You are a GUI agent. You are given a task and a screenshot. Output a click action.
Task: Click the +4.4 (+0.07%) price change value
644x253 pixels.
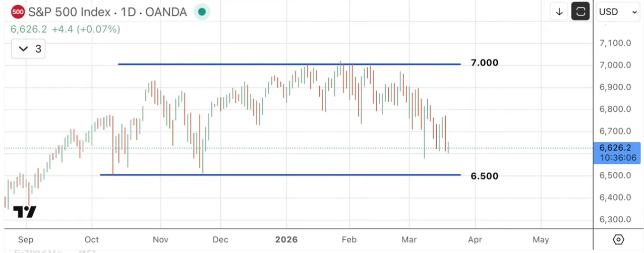(x=86, y=29)
